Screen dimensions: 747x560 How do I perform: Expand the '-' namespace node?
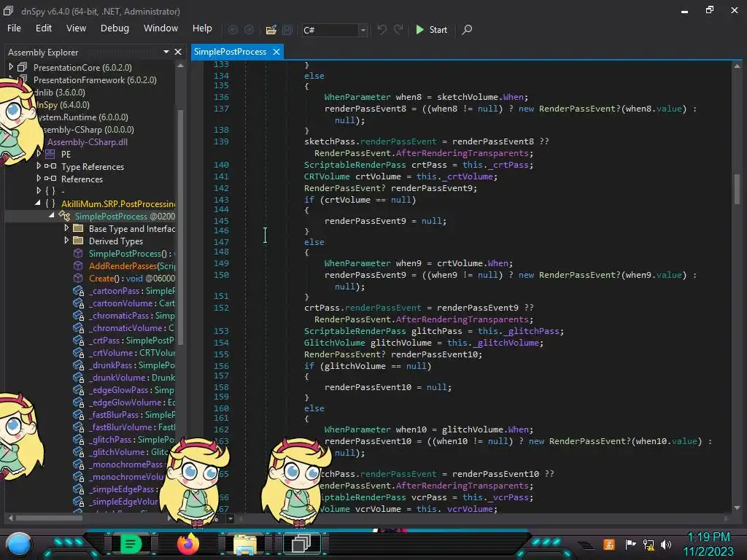39,191
